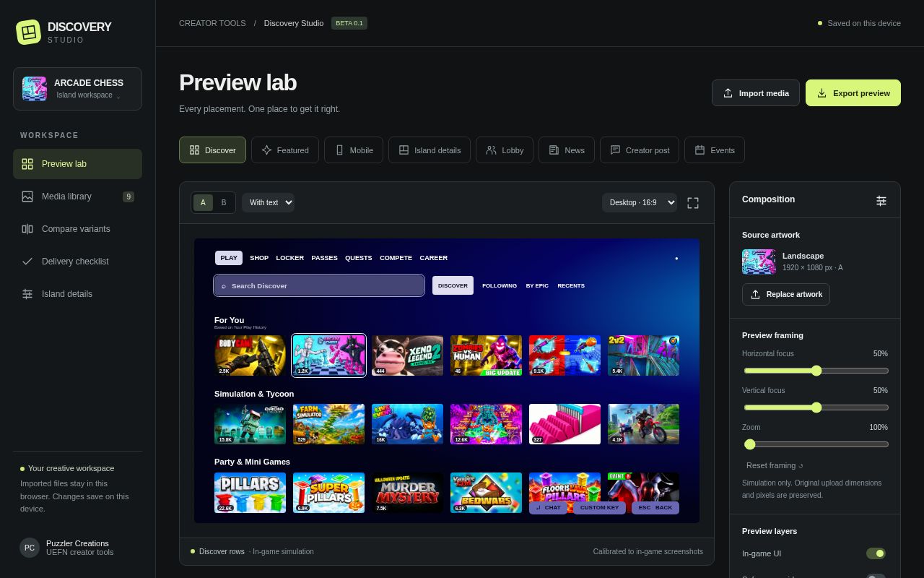Open Media library in sidebar
Image resolution: width=924 pixels, height=578 pixels.
(x=77, y=197)
